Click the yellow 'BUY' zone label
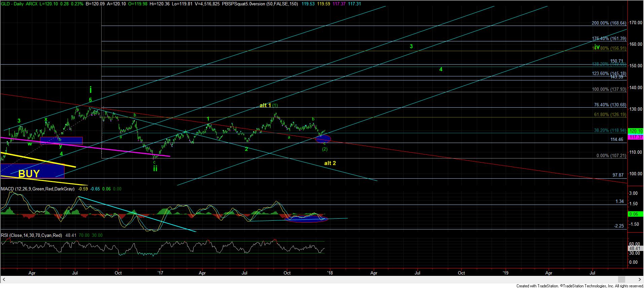 pyautogui.click(x=29, y=174)
